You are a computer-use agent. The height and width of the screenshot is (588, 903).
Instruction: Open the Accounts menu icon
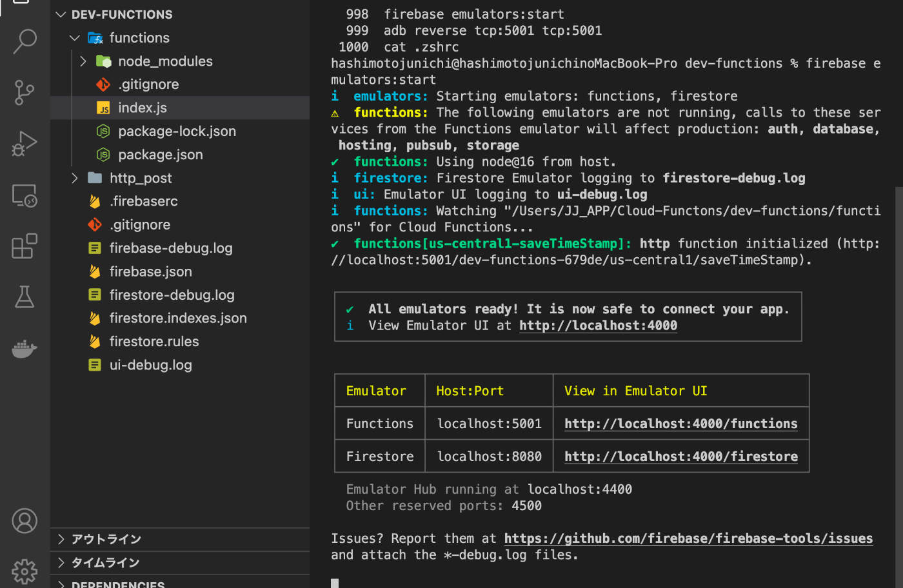(x=25, y=520)
